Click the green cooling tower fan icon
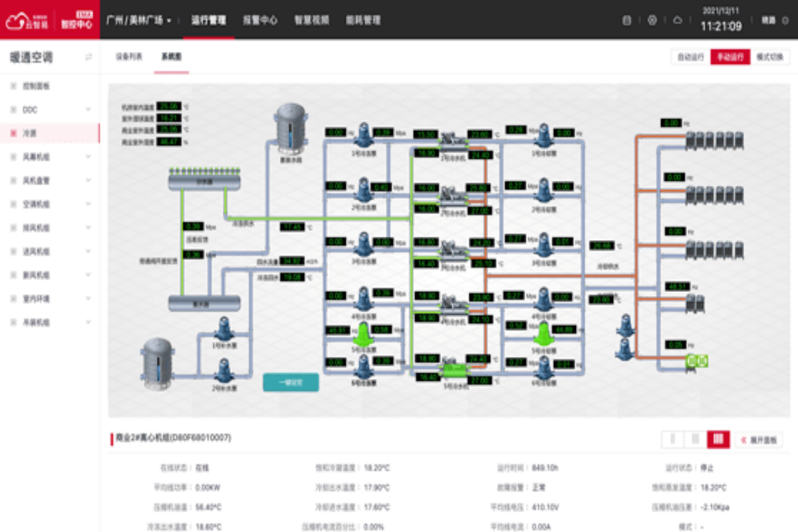This screenshot has height=532, width=798. [x=696, y=361]
